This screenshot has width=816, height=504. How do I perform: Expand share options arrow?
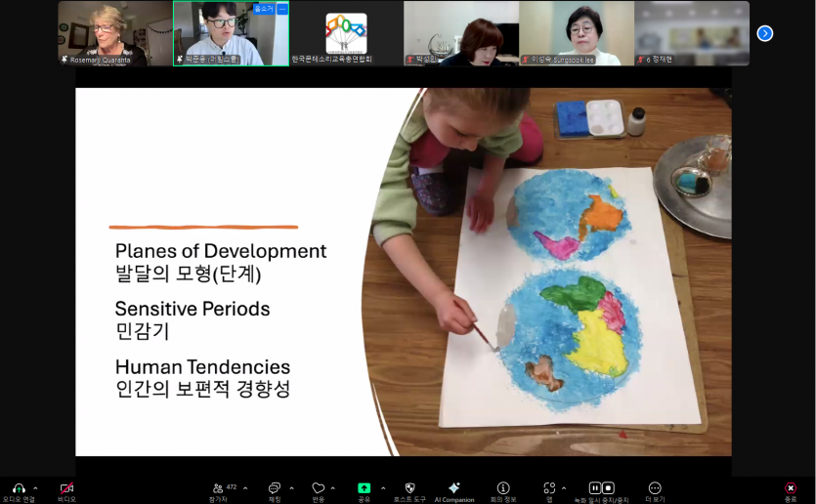[383, 488]
